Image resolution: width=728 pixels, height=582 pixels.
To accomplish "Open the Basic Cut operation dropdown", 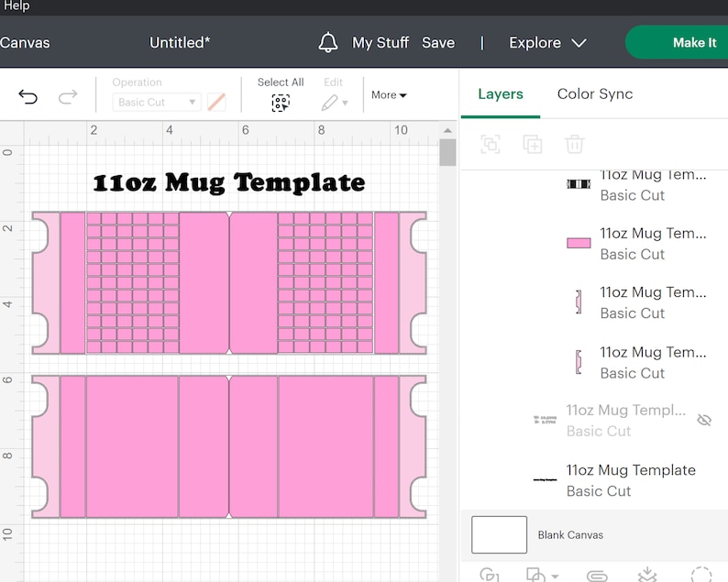I will click(x=157, y=102).
